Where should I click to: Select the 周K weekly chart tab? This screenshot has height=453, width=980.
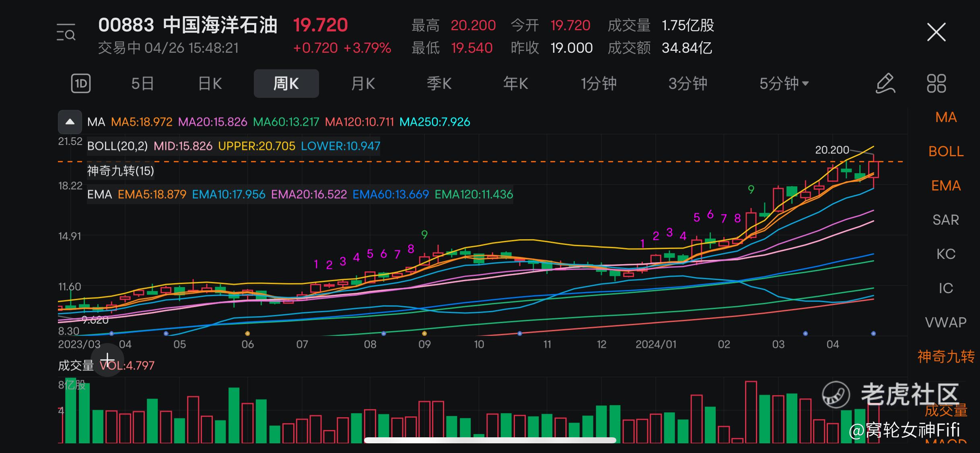pos(286,84)
